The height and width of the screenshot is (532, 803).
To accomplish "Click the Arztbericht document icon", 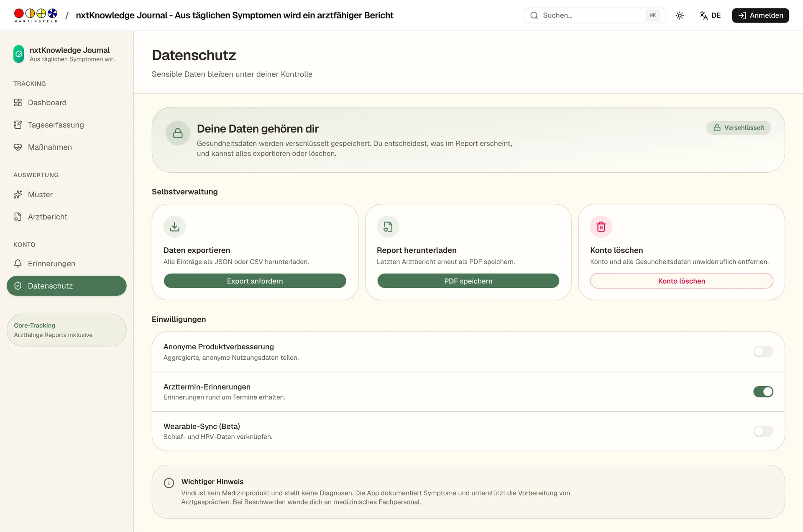I will (18, 216).
